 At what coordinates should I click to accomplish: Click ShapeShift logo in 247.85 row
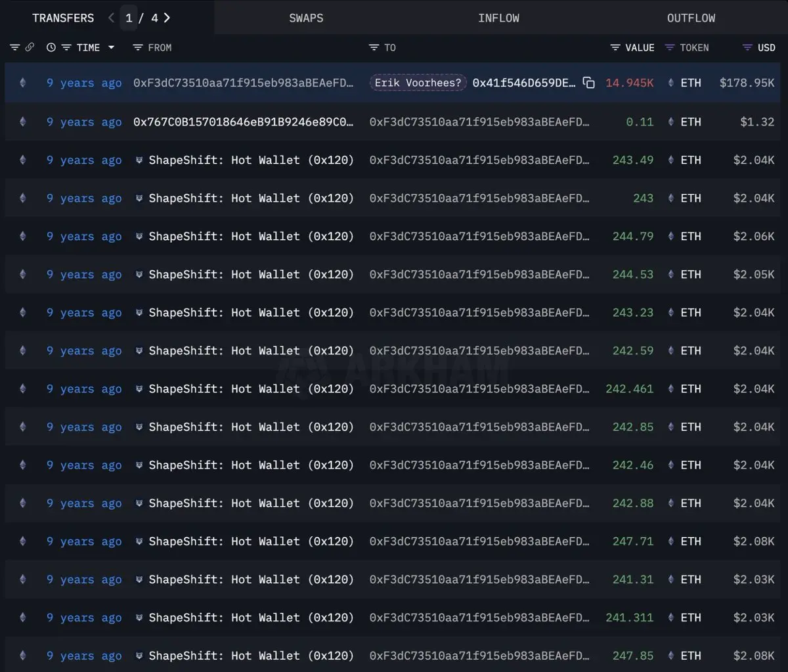pos(139,656)
